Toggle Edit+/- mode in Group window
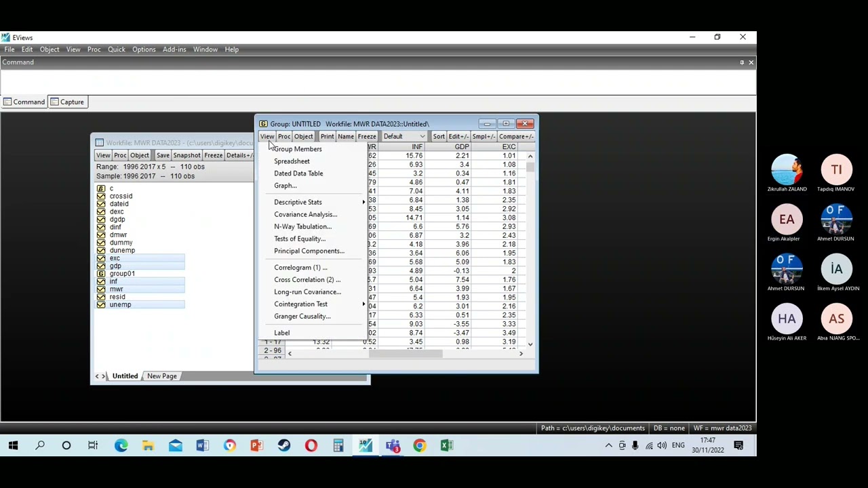This screenshot has height=488, width=868. [458, 136]
